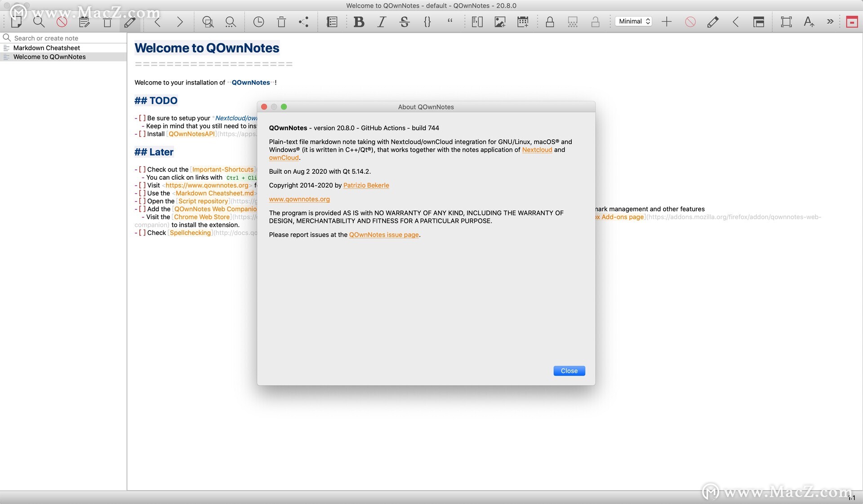
Task: Remove current note with left trash icon
Action: [107, 22]
